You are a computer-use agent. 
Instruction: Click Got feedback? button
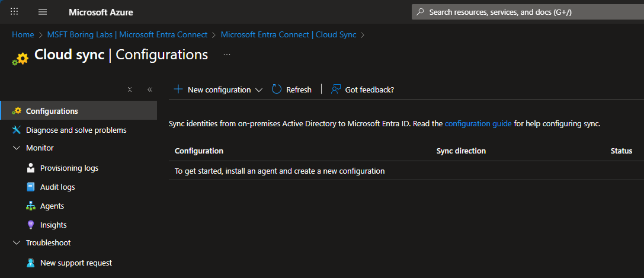pyautogui.click(x=363, y=90)
